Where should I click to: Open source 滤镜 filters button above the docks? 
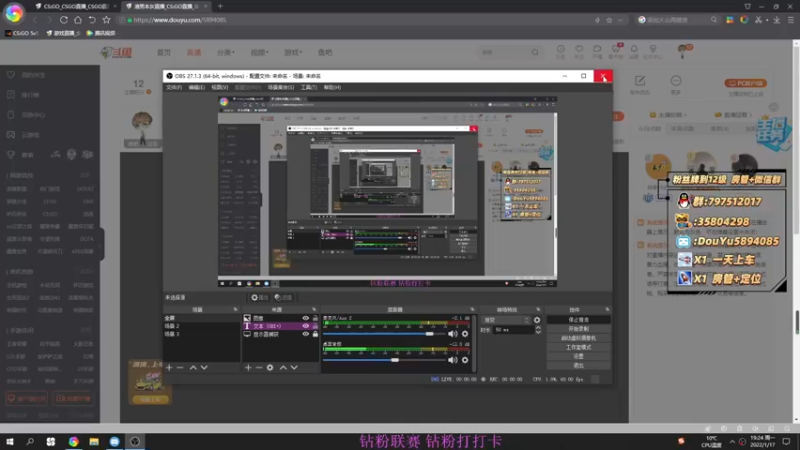click(x=283, y=297)
